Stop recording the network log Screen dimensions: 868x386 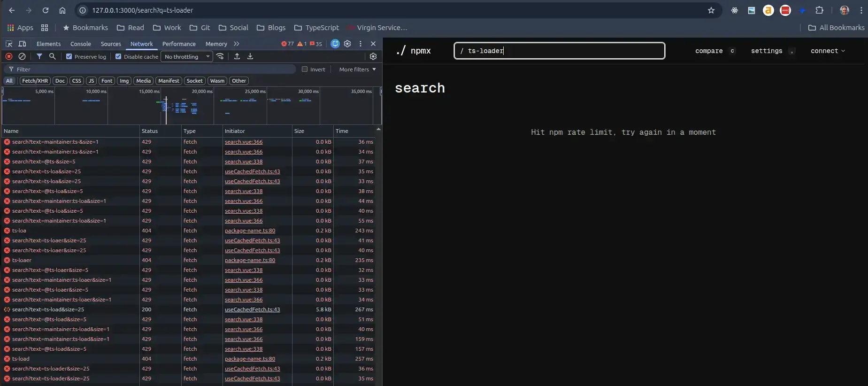click(x=9, y=56)
